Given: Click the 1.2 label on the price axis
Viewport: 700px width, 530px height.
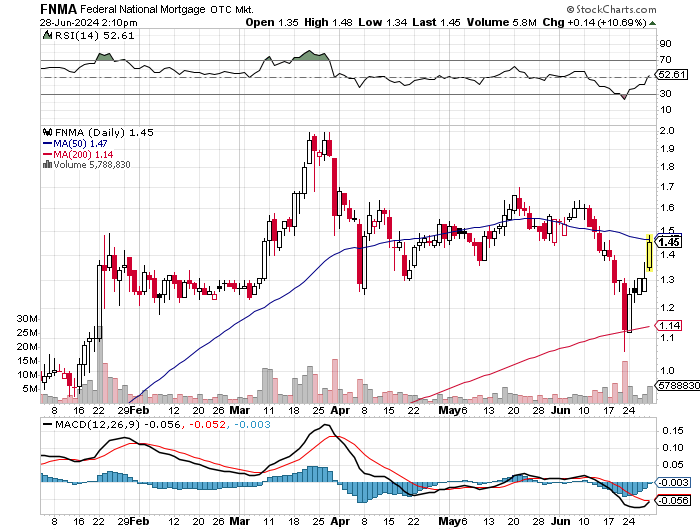Looking at the screenshot, I should tap(667, 308).
